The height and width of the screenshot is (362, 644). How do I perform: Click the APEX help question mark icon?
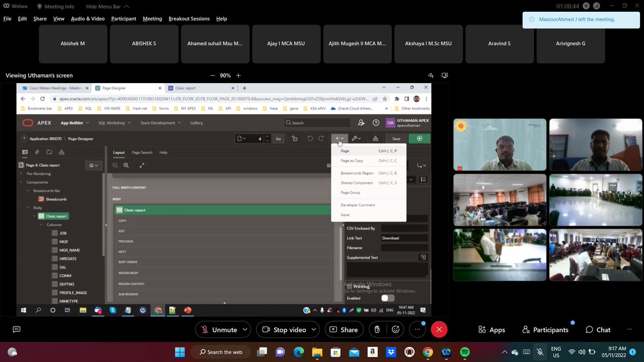tap(376, 123)
